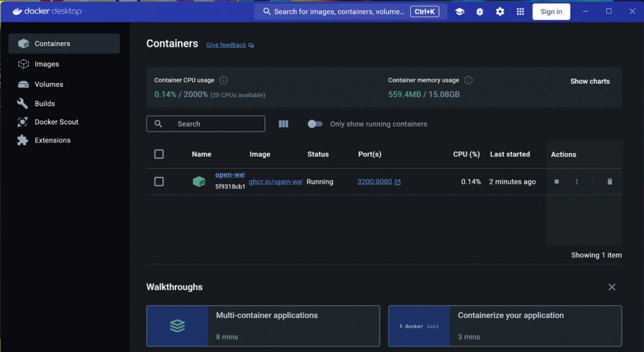Go to Volumes in sidebar

(x=64, y=84)
